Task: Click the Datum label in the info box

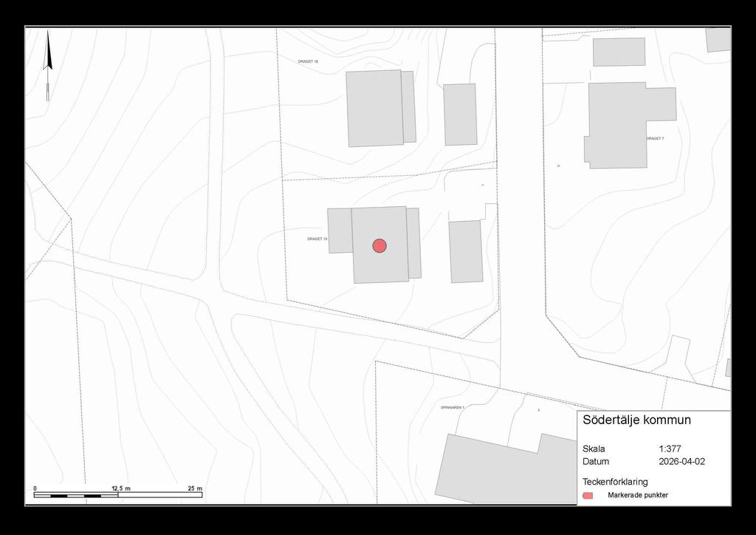Action: pos(596,461)
